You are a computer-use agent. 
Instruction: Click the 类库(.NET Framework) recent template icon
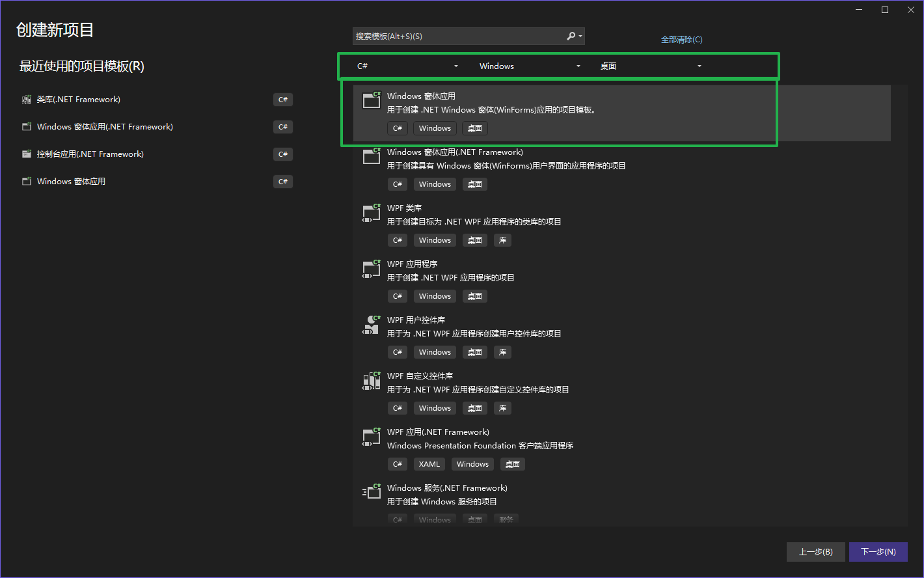coord(27,100)
